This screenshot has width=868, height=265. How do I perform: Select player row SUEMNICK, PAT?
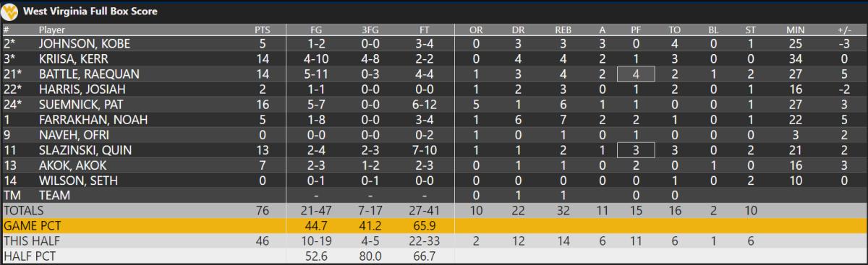coord(434,104)
